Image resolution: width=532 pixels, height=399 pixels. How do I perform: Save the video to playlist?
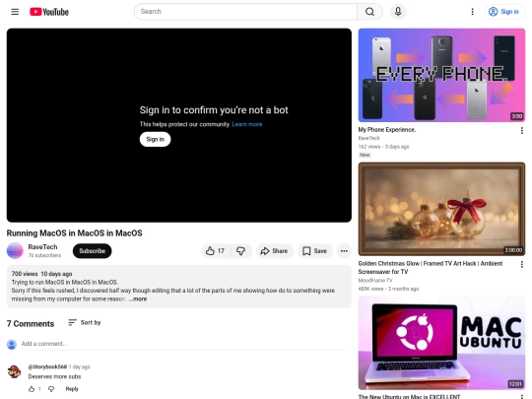click(x=315, y=251)
